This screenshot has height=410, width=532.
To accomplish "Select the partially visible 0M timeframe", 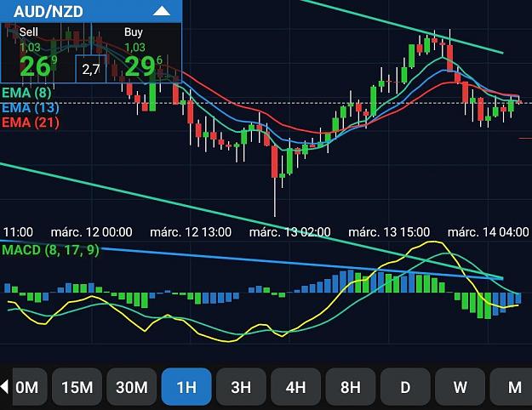I will pos(30,387).
